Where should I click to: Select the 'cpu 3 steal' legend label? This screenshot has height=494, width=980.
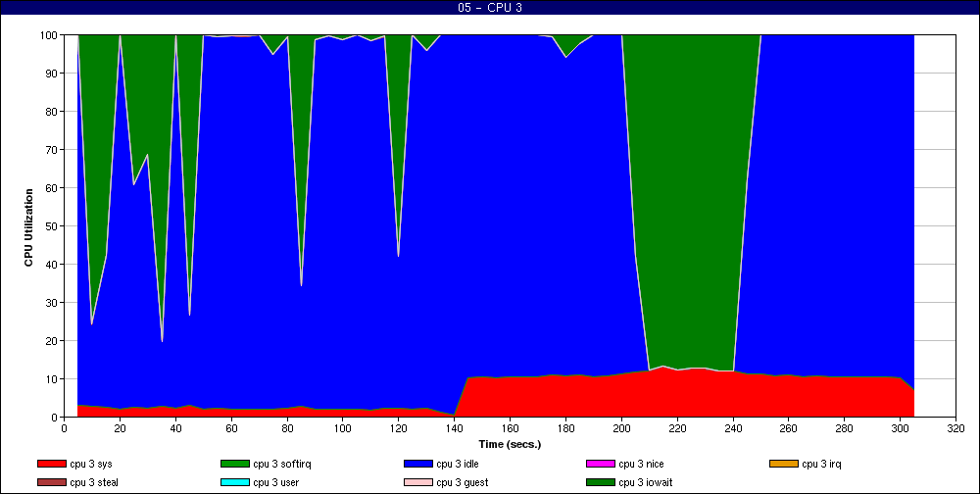[94, 482]
